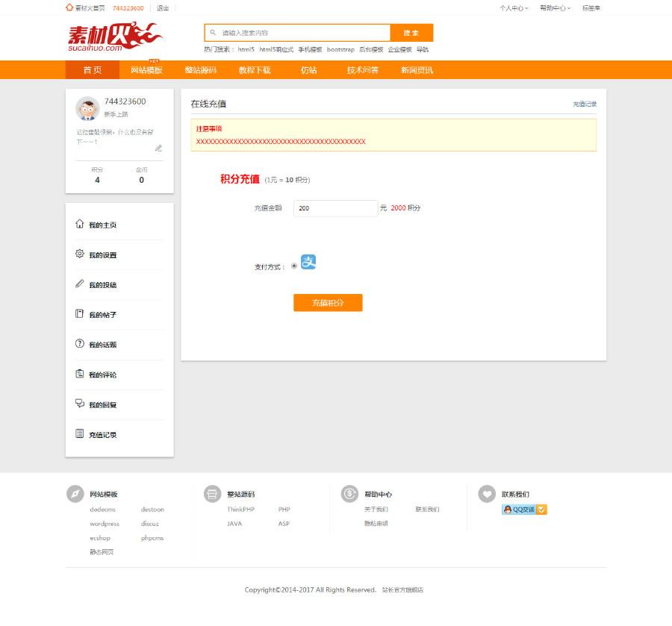Click the orange 充值积分 button
Image resolution: width=672 pixels, height=626 pixels.
tap(328, 303)
